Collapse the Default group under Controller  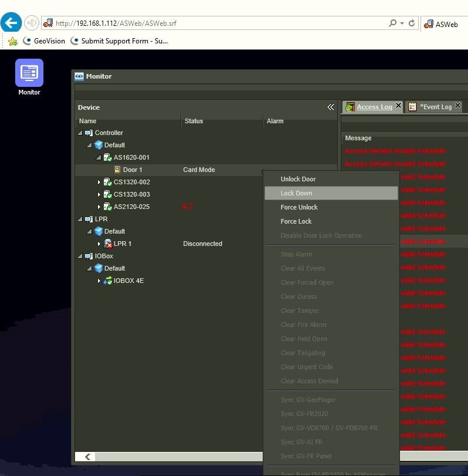[89, 145]
